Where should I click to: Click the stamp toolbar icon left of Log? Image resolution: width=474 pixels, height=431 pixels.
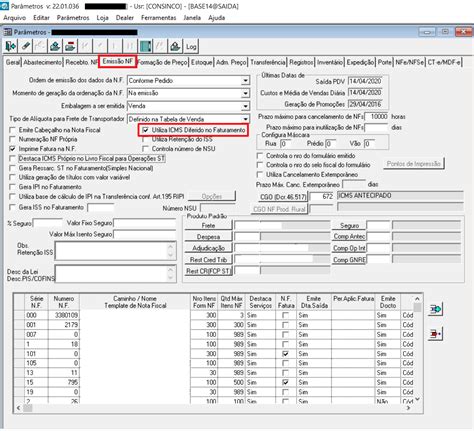[x=175, y=46]
